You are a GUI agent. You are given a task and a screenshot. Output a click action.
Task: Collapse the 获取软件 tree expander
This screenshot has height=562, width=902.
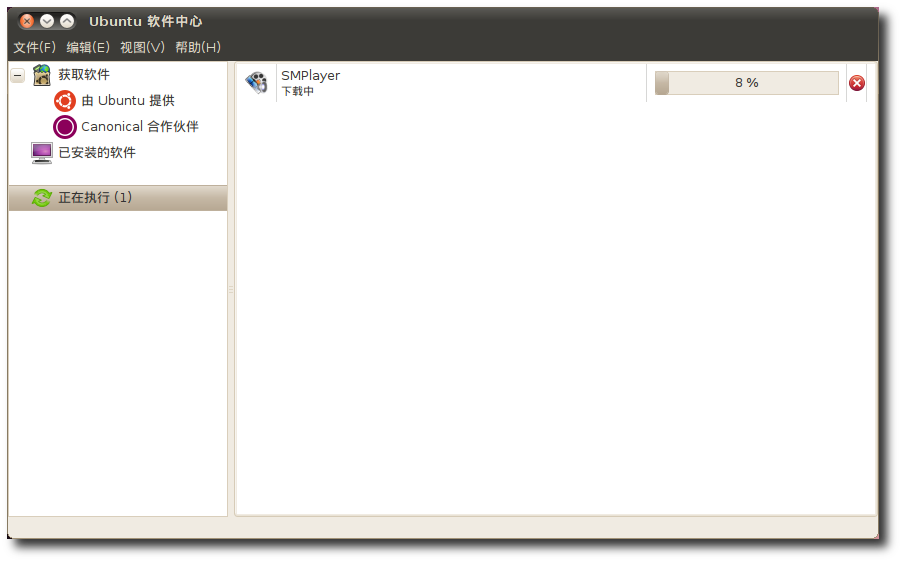(18, 75)
